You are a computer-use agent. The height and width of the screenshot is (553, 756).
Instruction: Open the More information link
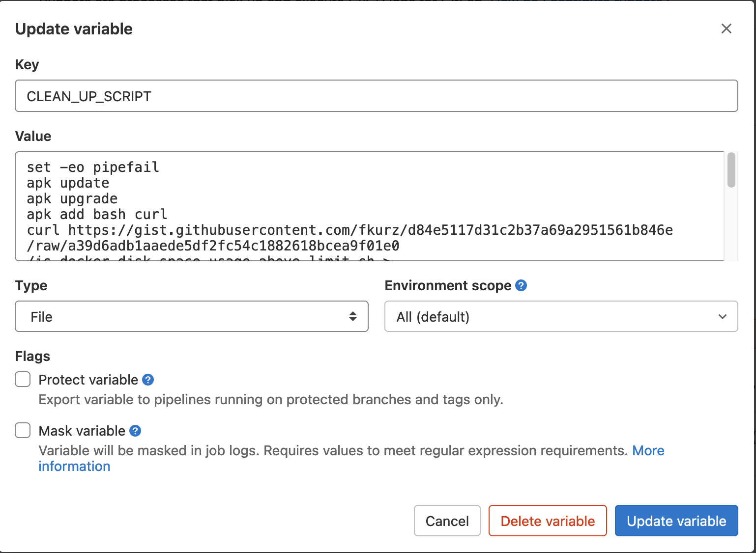74,466
